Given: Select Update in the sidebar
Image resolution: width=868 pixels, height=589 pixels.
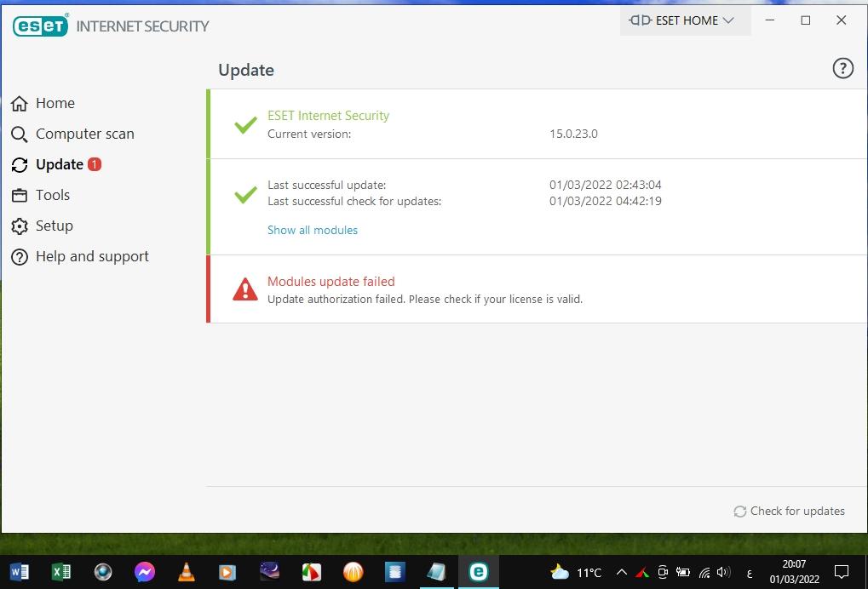Looking at the screenshot, I should tap(56, 165).
